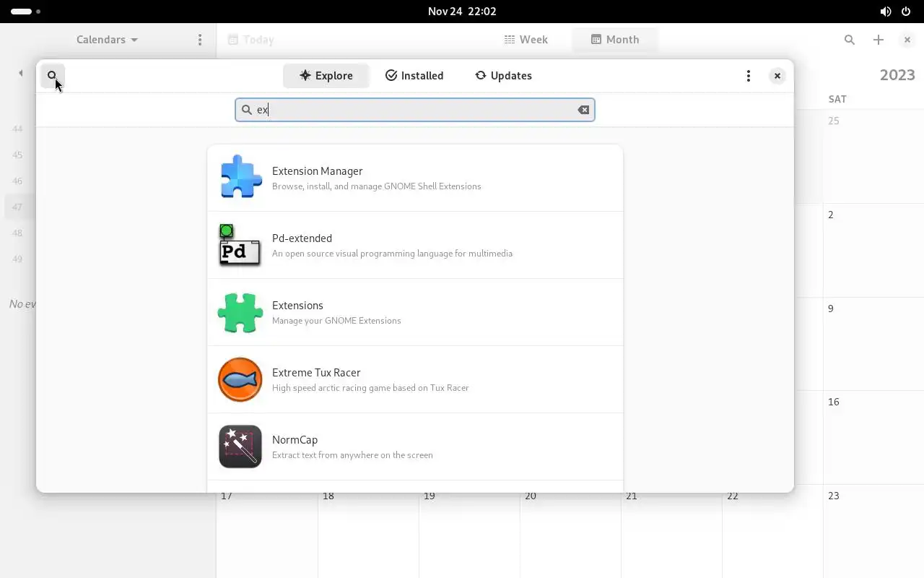Select day 22 in the Calendar grid

[x=772, y=535]
